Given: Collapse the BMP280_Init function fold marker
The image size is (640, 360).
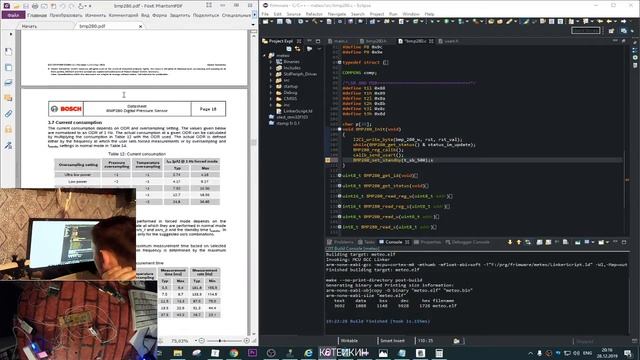Looking at the screenshot, I should click(x=339, y=129).
